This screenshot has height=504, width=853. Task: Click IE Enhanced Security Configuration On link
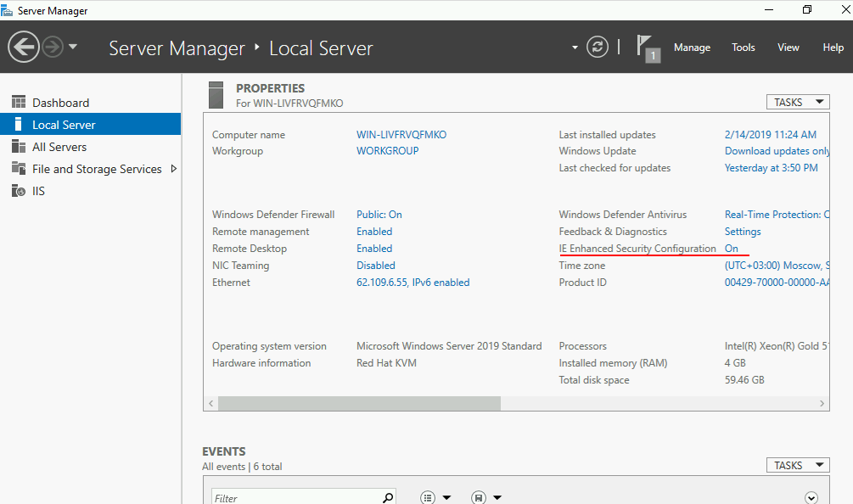pos(731,249)
